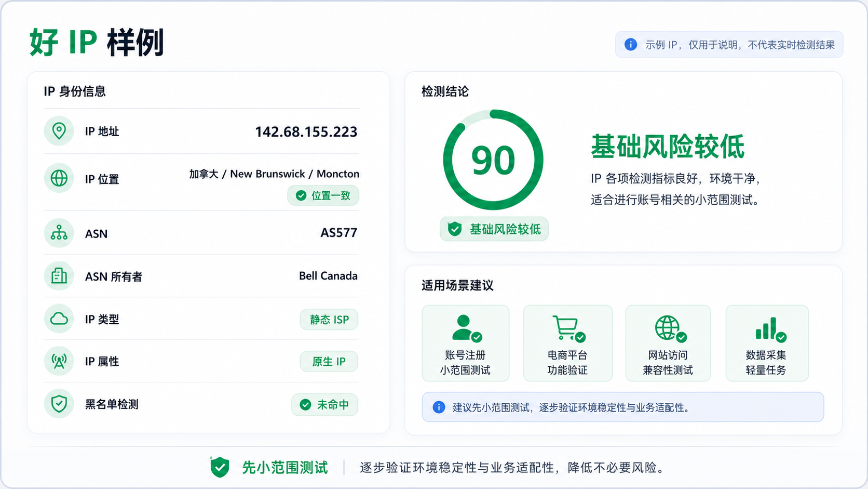Click the bar chart icon in 数据采集 card
Image resolution: width=868 pixels, height=489 pixels.
pyautogui.click(x=770, y=329)
